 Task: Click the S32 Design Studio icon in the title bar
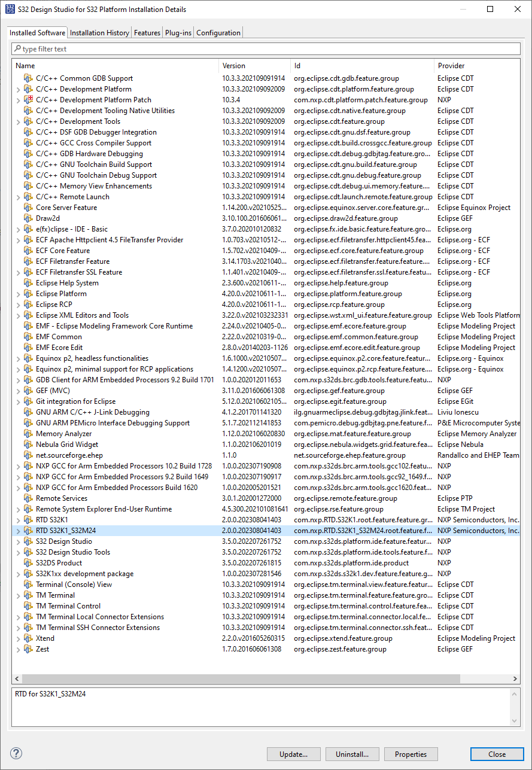pos(9,9)
